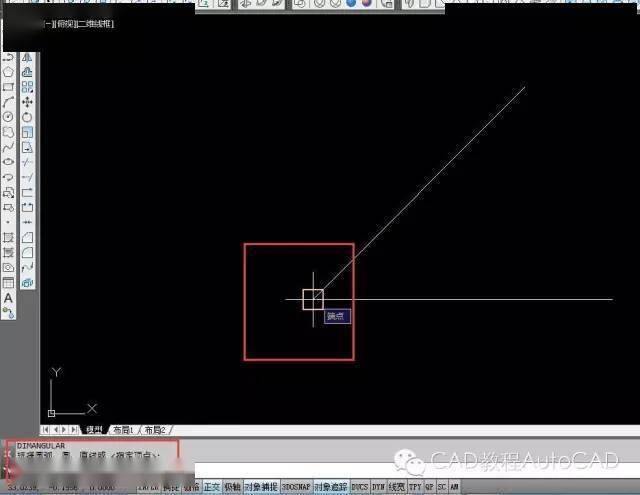The image size is (640, 495).
Task: Switch to the 模型 tab
Action: point(95,430)
